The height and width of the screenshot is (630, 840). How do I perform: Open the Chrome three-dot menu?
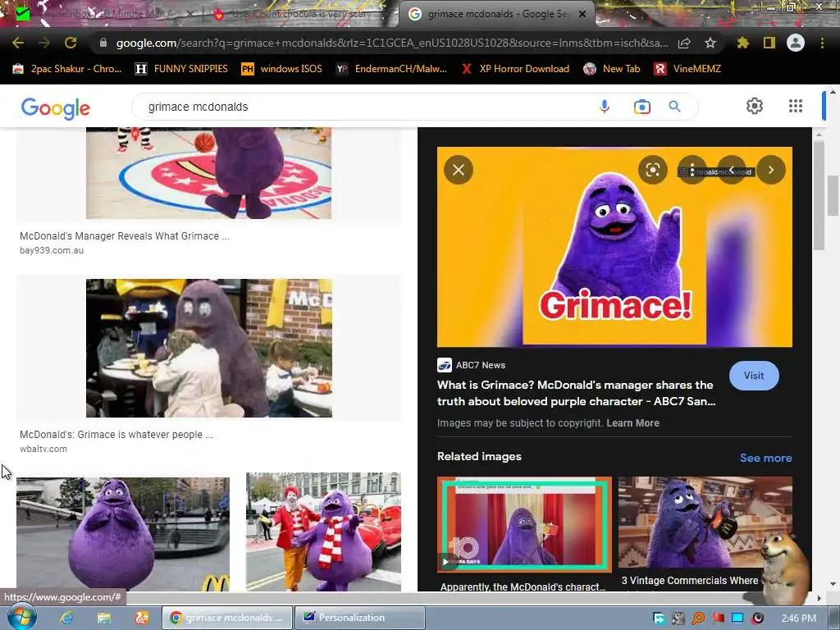822,43
